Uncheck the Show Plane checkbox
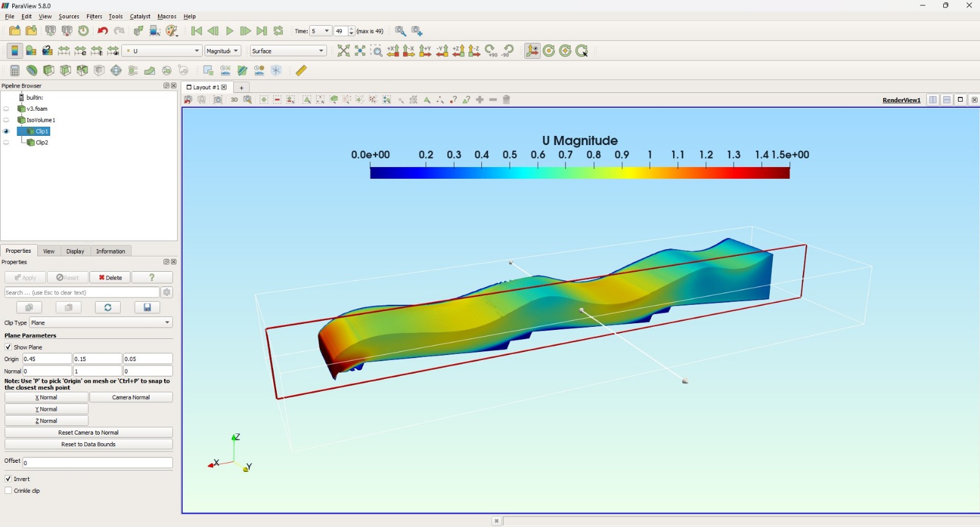The width and height of the screenshot is (980, 527). [9, 347]
